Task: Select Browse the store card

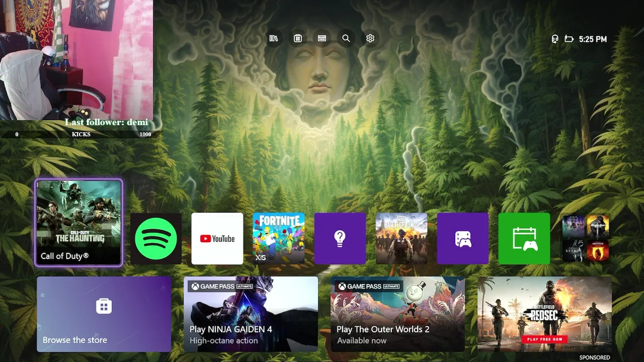Action: point(104,314)
